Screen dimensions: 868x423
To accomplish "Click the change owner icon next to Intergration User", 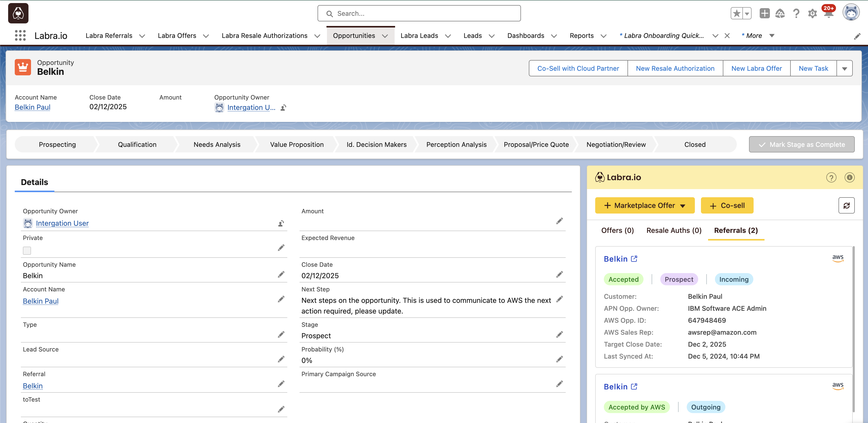I will coord(281,223).
